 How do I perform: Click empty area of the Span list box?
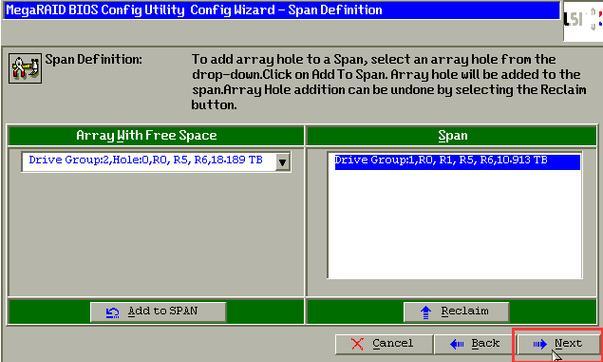455,223
